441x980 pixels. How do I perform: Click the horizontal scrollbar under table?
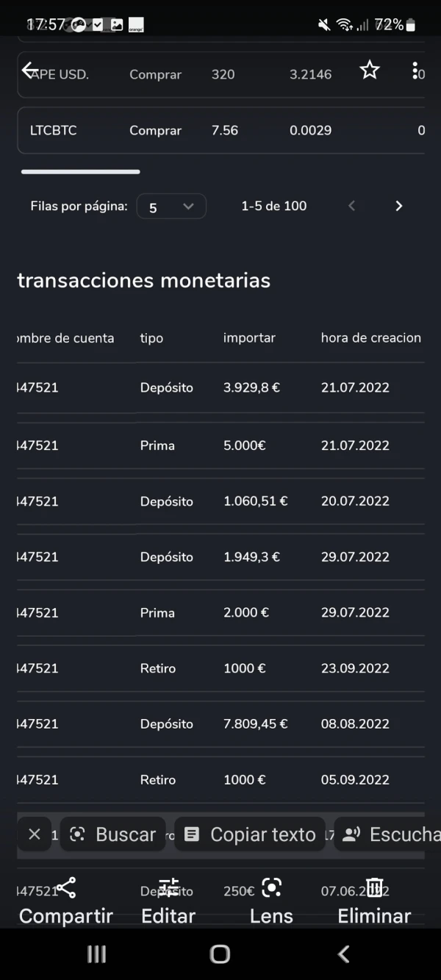[x=81, y=172]
